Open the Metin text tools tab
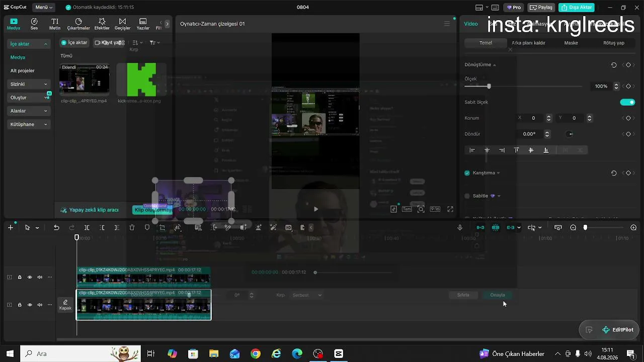The width and height of the screenshot is (644, 362). [x=55, y=24]
